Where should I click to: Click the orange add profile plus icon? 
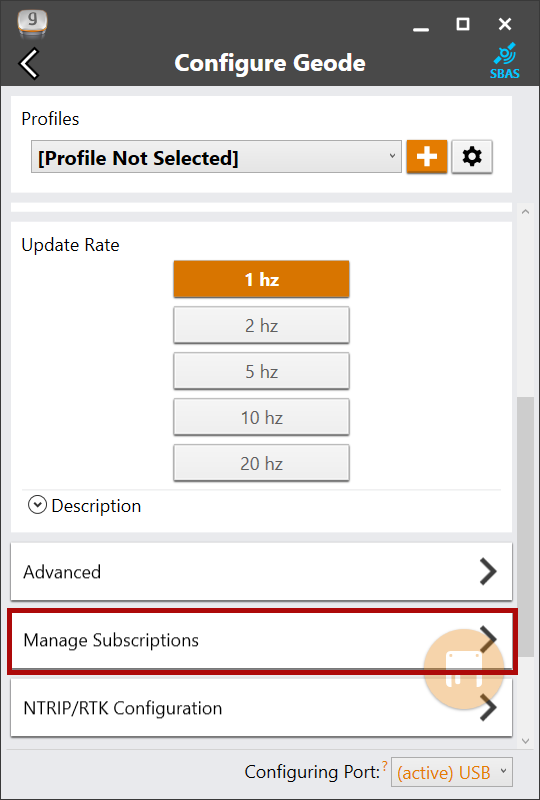coord(427,157)
